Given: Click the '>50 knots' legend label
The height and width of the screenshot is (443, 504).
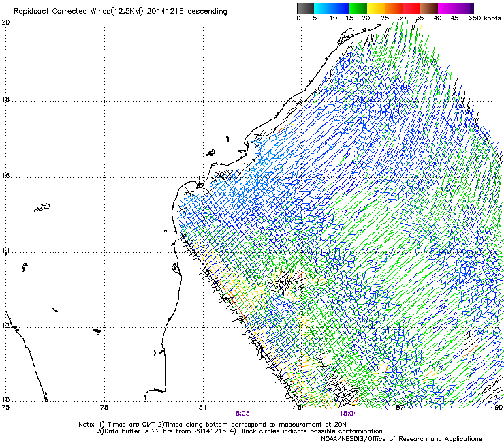Looking at the screenshot, I should click(484, 18).
